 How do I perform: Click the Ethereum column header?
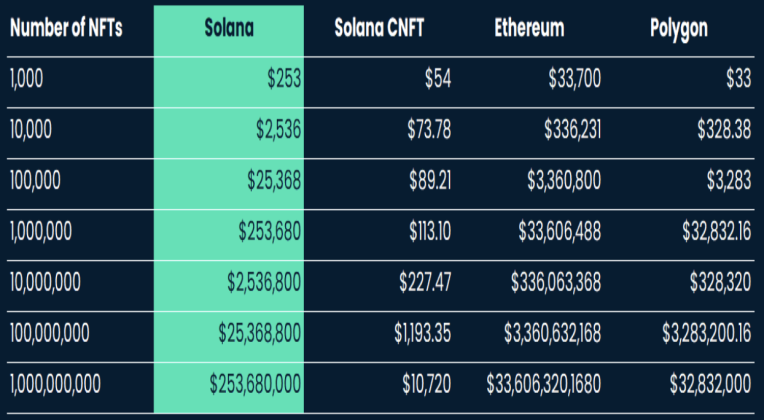click(529, 28)
